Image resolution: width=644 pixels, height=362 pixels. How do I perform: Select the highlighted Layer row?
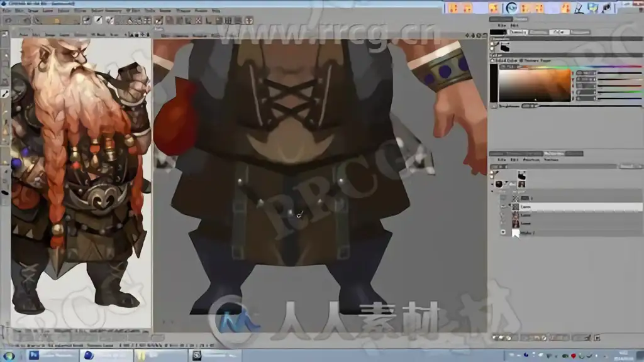click(576, 207)
